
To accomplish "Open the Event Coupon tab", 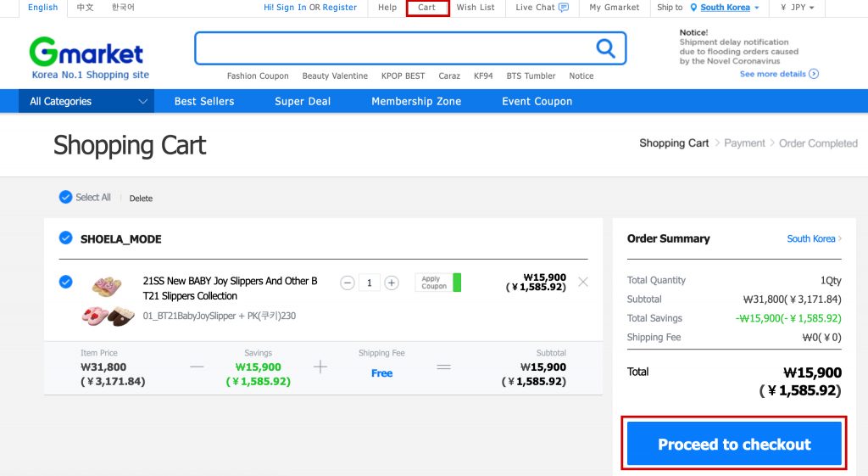I will tap(537, 102).
